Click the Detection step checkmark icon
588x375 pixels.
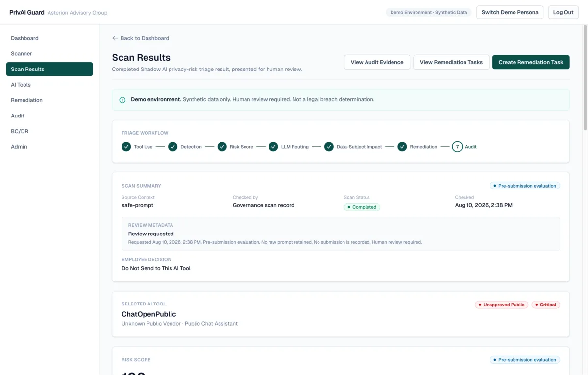point(172,147)
